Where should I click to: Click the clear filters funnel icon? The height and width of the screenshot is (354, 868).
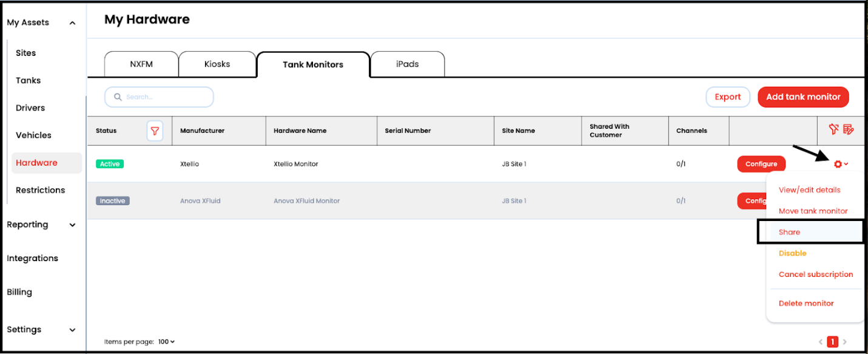(x=834, y=129)
